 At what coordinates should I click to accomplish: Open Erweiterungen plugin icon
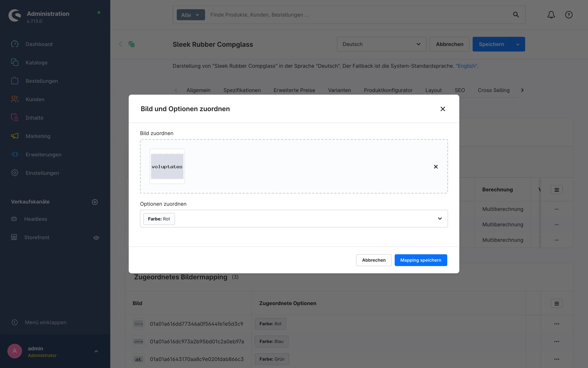[15, 155]
